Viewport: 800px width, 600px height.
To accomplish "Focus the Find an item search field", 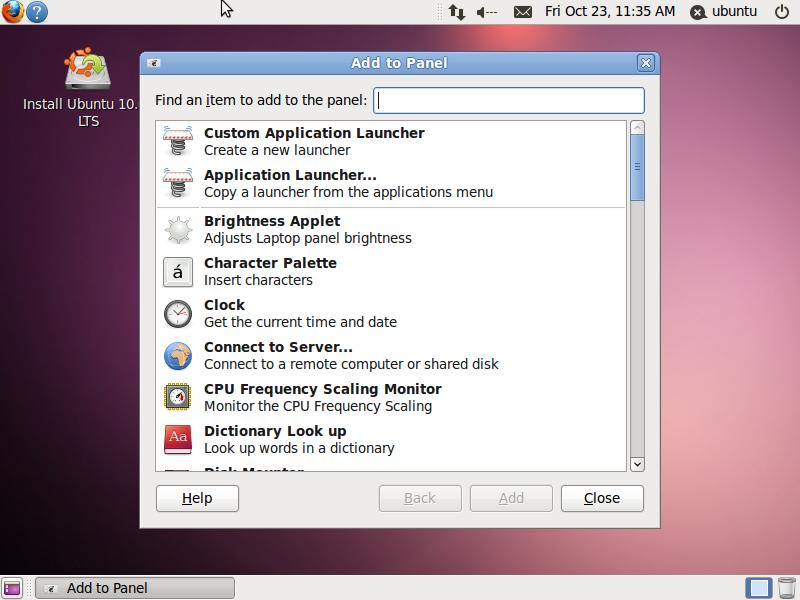I will coord(509,101).
